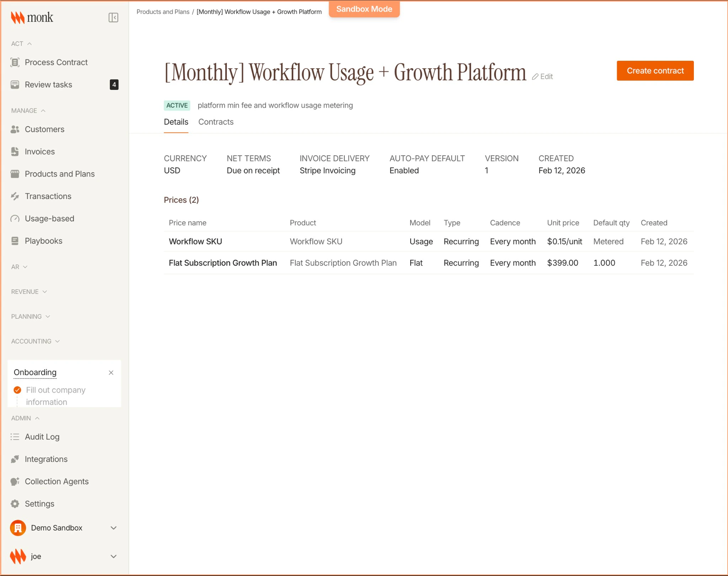
Task: Check off Fill out company information
Action: [x=17, y=390]
